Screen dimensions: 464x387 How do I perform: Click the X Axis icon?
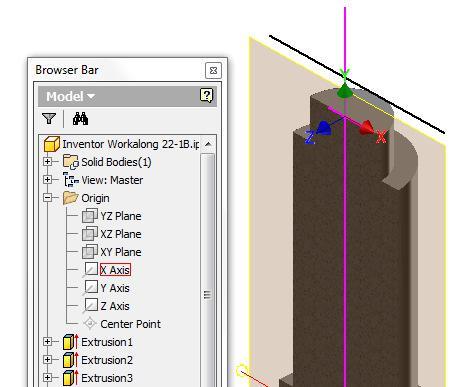(x=90, y=270)
